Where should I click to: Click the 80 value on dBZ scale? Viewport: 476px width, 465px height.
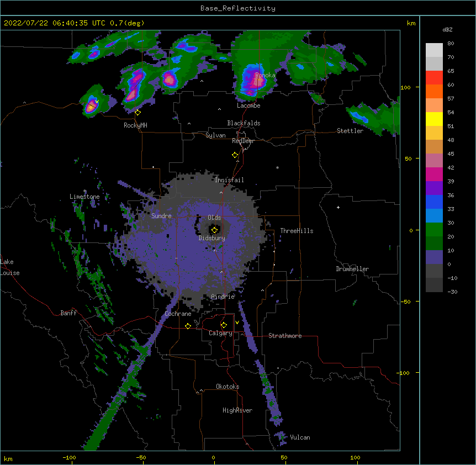pos(451,44)
